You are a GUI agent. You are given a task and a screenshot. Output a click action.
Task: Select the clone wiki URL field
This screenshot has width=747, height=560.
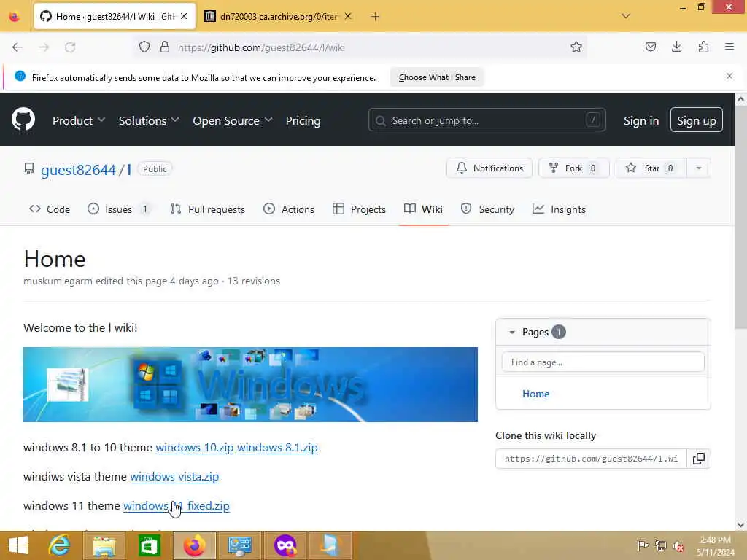(591, 459)
